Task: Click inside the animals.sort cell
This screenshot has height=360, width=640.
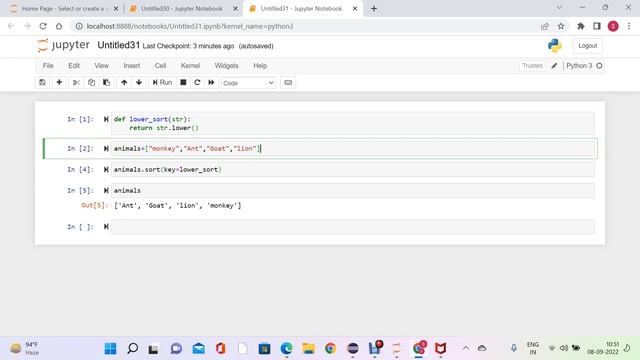Action: pos(353,169)
